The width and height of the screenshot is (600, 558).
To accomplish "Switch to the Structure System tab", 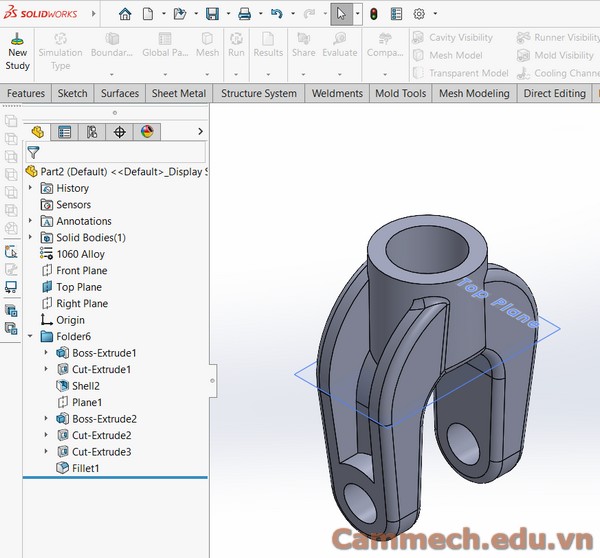I will [x=259, y=93].
